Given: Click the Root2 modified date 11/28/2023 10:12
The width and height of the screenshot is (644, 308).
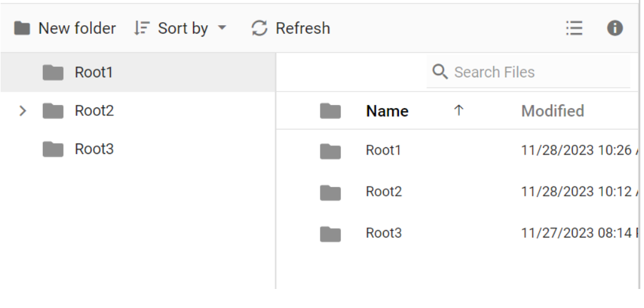Looking at the screenshot, I should tap(576, 192).
